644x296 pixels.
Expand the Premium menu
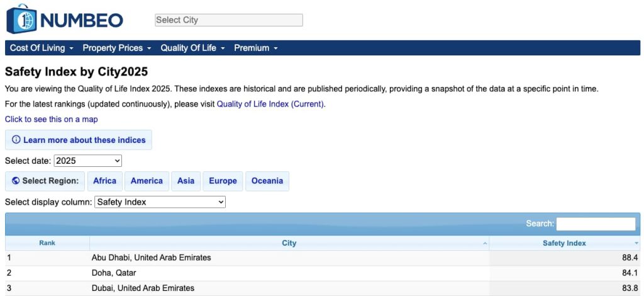pyautogui.click(x=256, y=48)
